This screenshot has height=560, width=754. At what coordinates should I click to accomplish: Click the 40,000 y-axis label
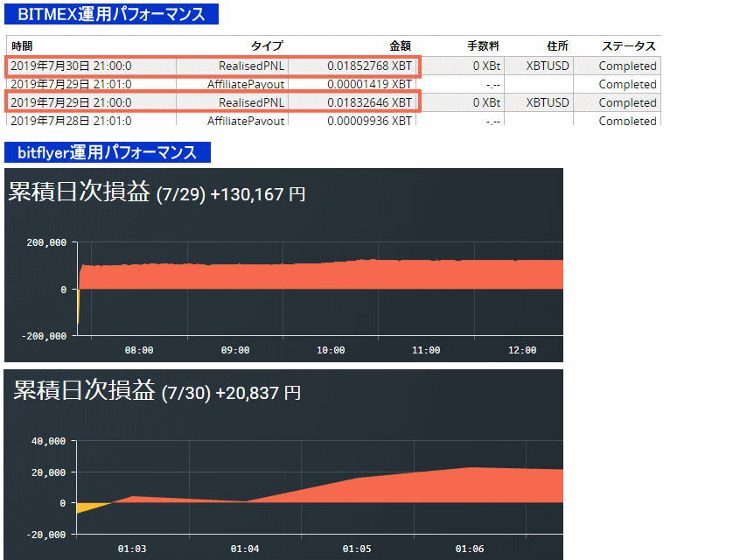[48, 441]
